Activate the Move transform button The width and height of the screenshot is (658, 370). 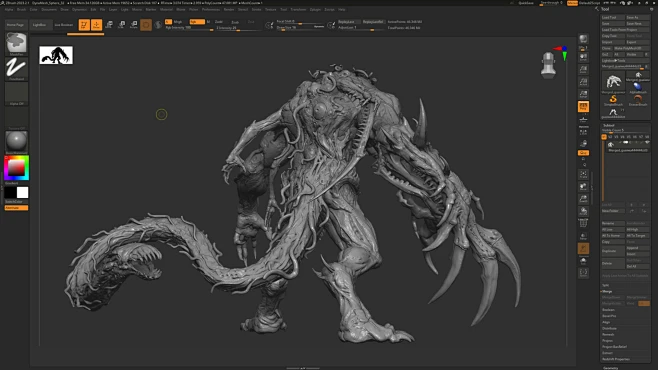click(x=109, y=25)
